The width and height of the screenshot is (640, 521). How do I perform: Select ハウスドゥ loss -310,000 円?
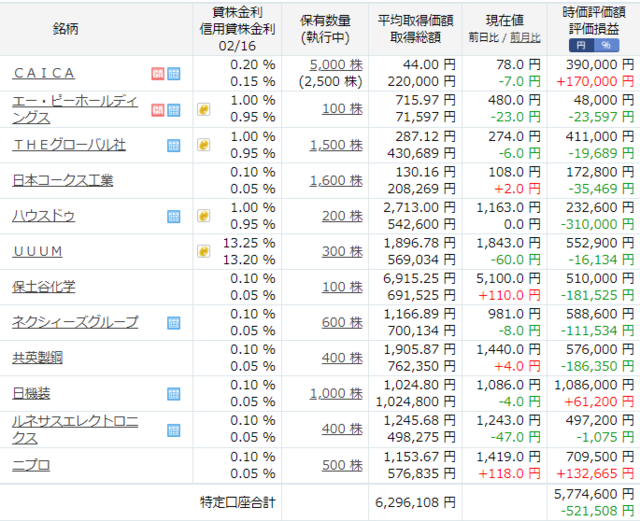pyautogui.click(x=597, y=224)
